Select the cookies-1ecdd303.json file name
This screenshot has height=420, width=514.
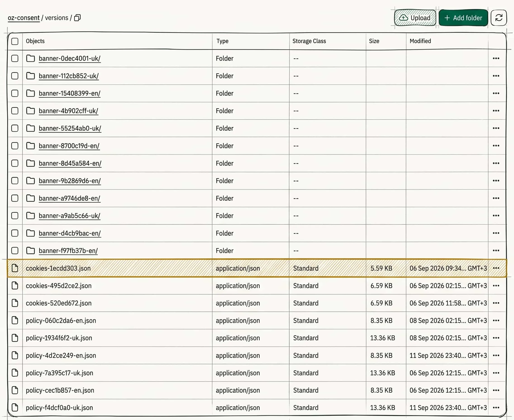pos(58,268)
